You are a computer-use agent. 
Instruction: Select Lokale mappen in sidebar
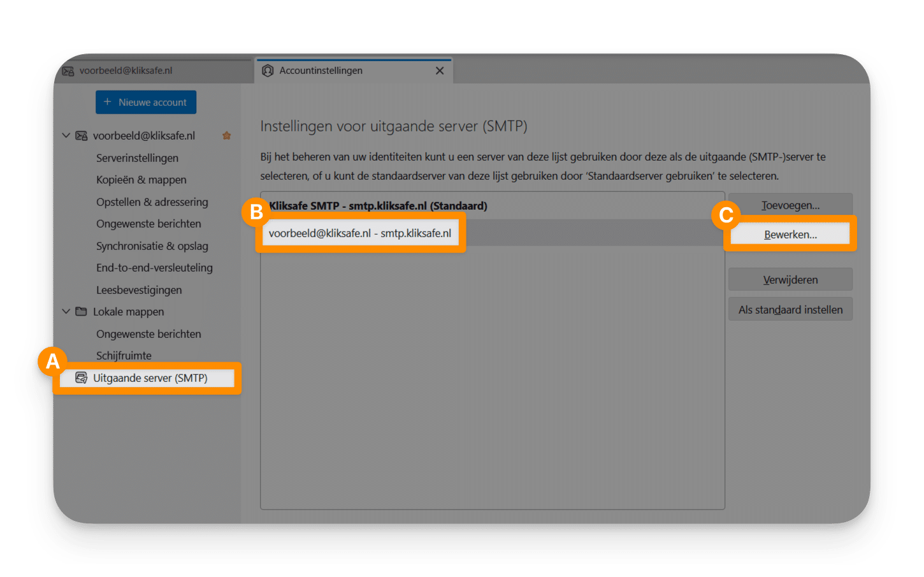pos(129,312)
